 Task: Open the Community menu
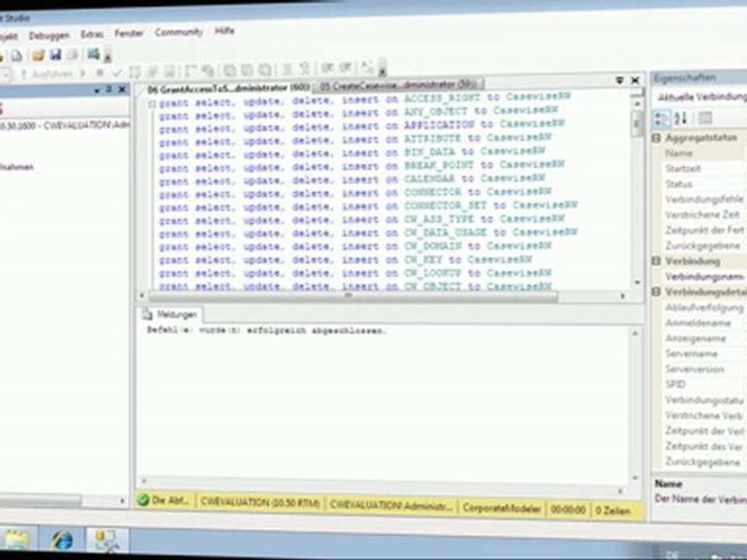pos(179,33)
